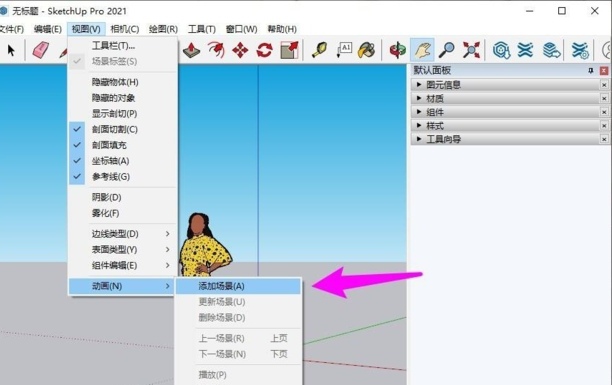The height and width of the screenshot is (385, 612).
Task: Click the Zoom magnifier tool
Action: 447,50
